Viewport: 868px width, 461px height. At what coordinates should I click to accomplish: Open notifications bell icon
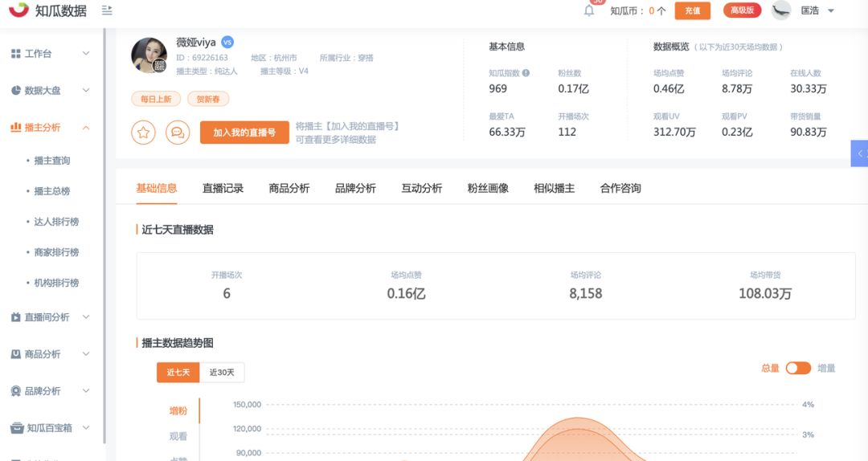[589, 10]
